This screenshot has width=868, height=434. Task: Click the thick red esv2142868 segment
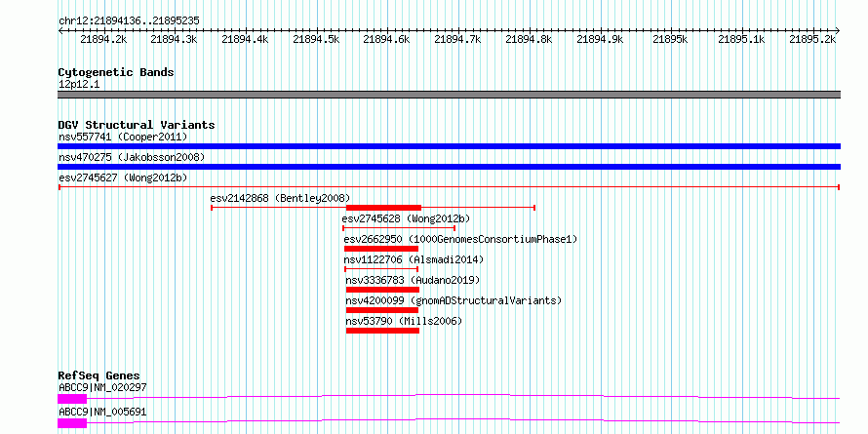(383, 208)
